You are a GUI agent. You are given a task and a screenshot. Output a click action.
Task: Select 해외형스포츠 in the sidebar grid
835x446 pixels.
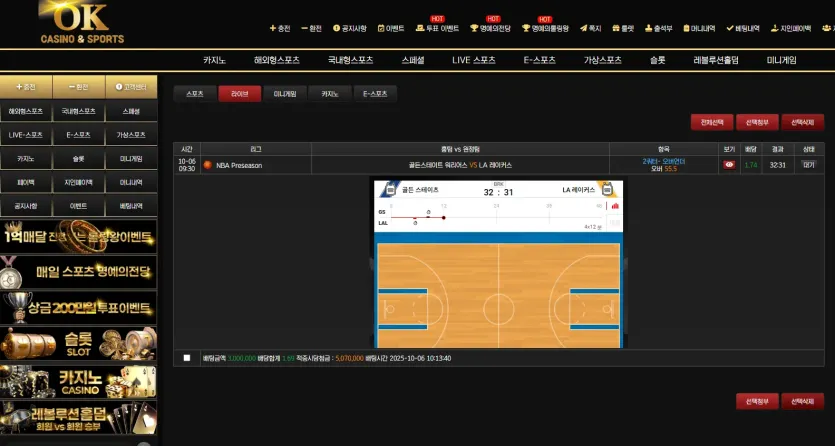coord(26,111)
